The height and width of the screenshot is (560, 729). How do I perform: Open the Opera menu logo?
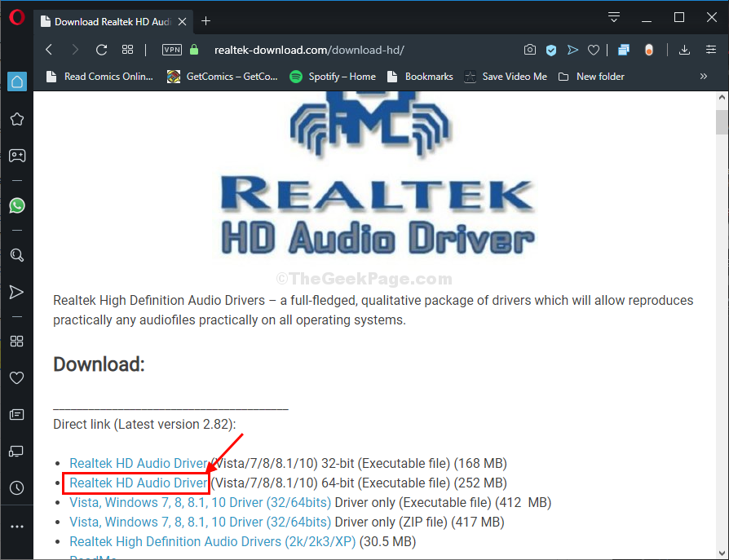pyautogui.click(x=17, y=18)
